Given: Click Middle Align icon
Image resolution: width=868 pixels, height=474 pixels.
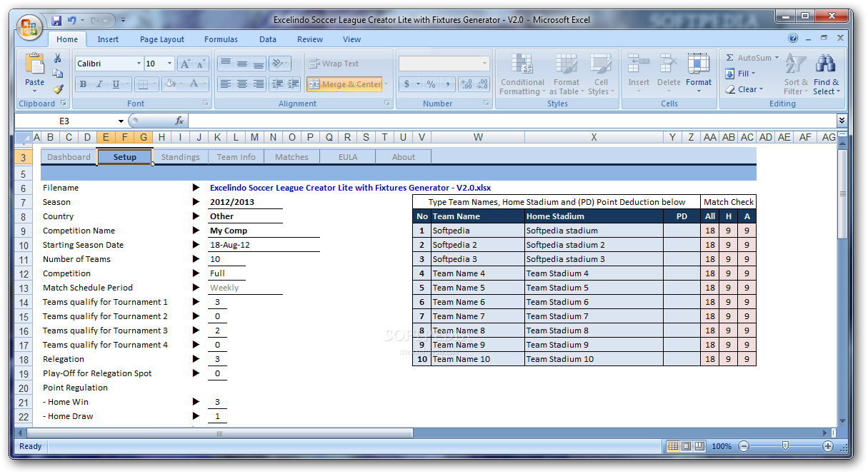Looking at the screenshot, I should coord(242,64).
